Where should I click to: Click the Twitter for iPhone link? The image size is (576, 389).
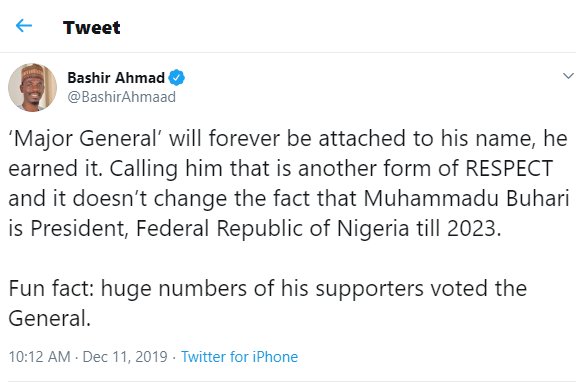[x=240, y=357]
